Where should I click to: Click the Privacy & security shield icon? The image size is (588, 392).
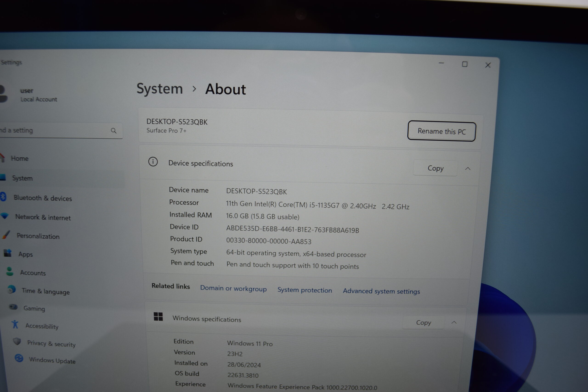click(x=17, y=341)
